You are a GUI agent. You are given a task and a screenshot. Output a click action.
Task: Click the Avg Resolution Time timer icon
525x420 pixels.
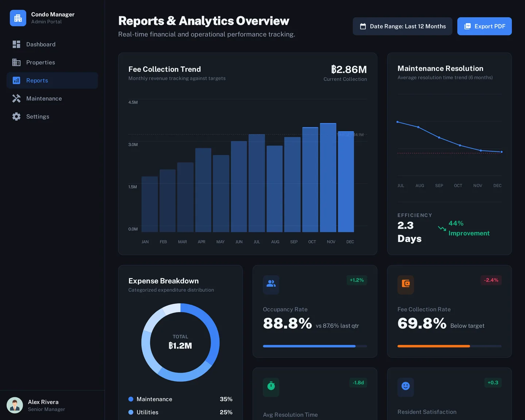(271, 387)
